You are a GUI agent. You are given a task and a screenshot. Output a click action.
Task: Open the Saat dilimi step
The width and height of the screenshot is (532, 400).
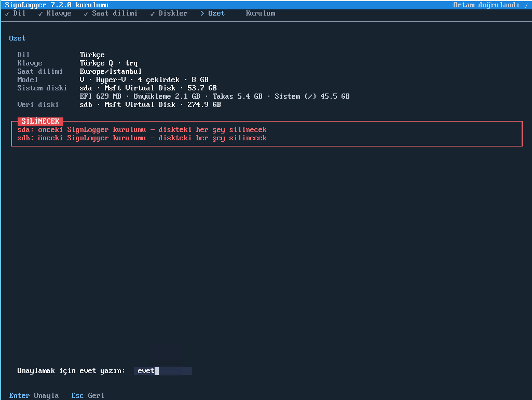[x=111, y=14]
